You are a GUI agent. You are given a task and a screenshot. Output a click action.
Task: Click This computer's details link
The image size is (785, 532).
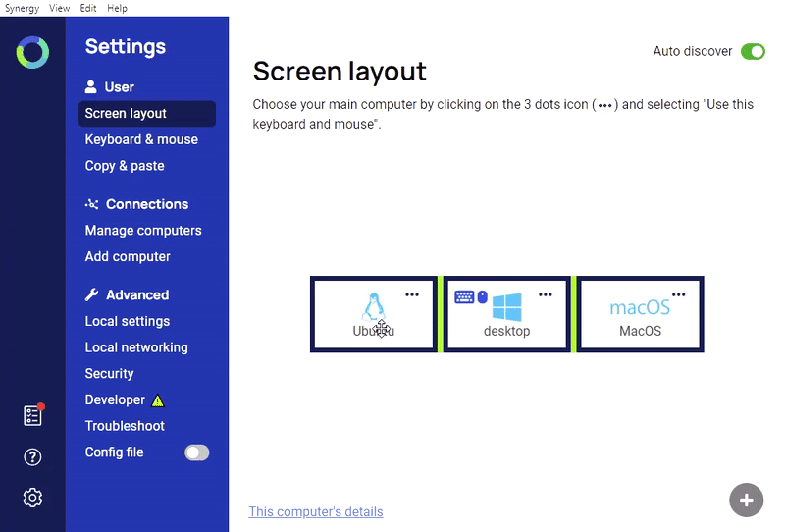[x=316, y=511]
